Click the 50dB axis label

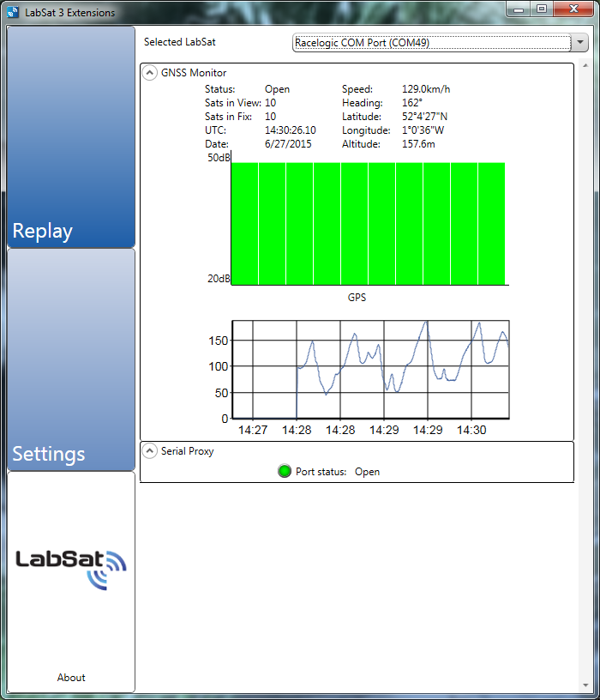pos(219,158)
